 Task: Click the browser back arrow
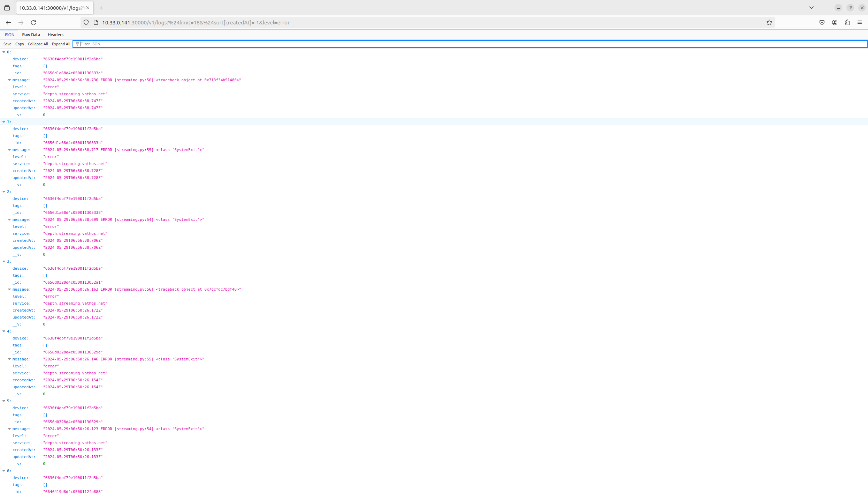(x=8, y=23)
